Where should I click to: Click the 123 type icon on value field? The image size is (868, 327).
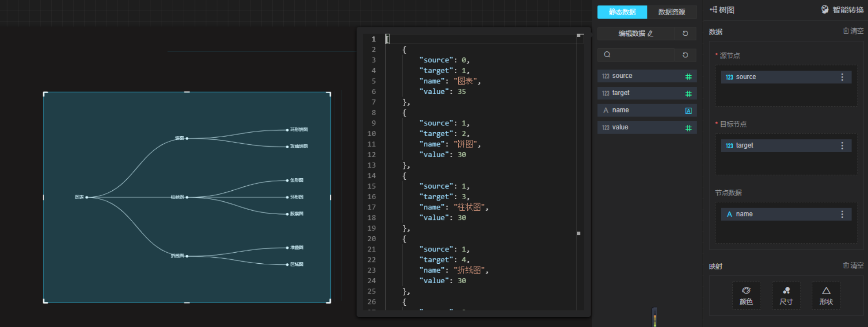pyautogui.click(x=605, y=127)
